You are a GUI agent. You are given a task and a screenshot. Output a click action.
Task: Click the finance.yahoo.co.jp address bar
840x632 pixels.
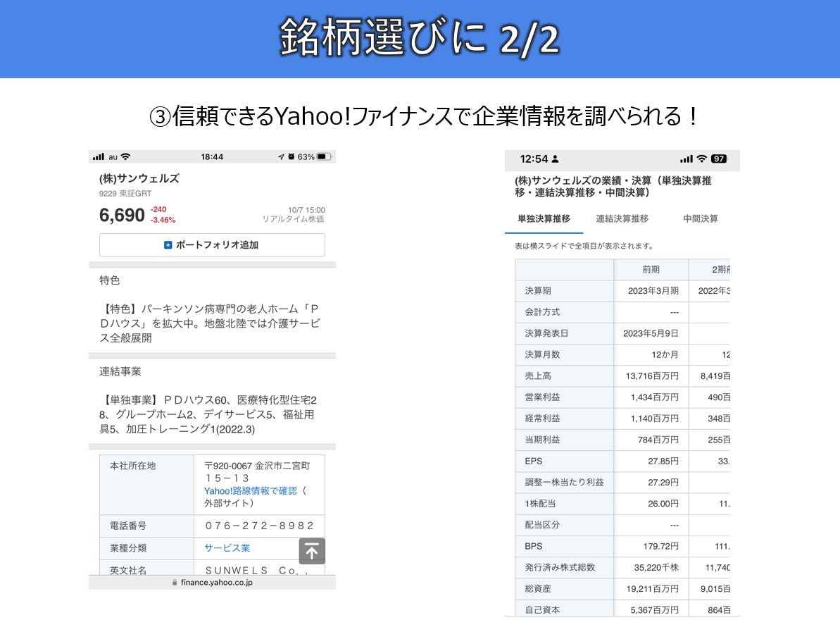click(212, 582)
